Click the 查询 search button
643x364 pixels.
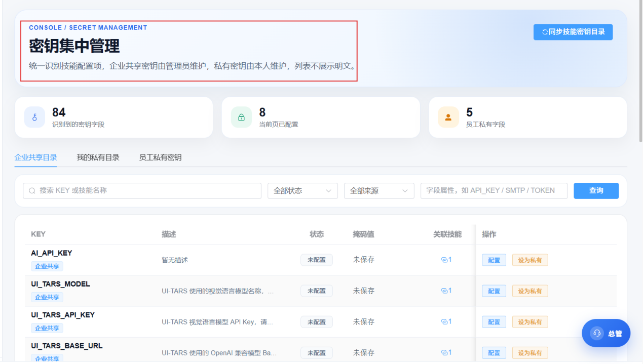click(x=596, y=191)
